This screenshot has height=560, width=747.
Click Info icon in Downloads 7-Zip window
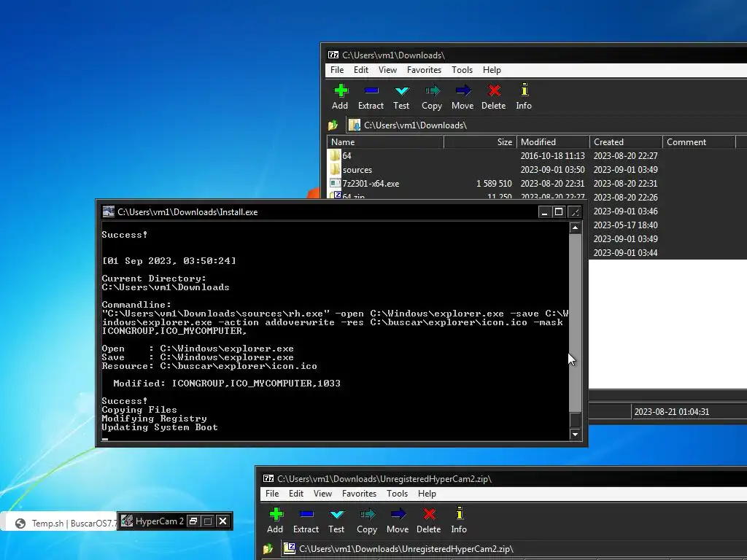click(524, 90)
